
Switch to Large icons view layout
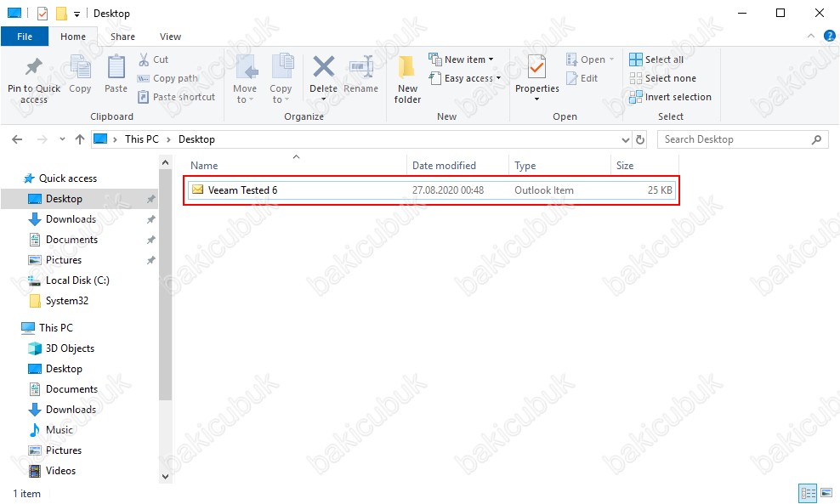pos(827,492)
